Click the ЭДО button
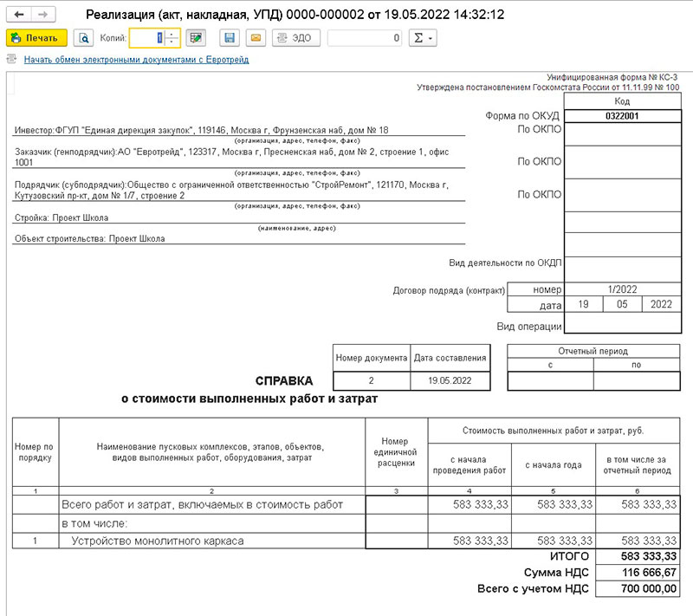Viewport: 693px width, 616px height. click(296, 38)
